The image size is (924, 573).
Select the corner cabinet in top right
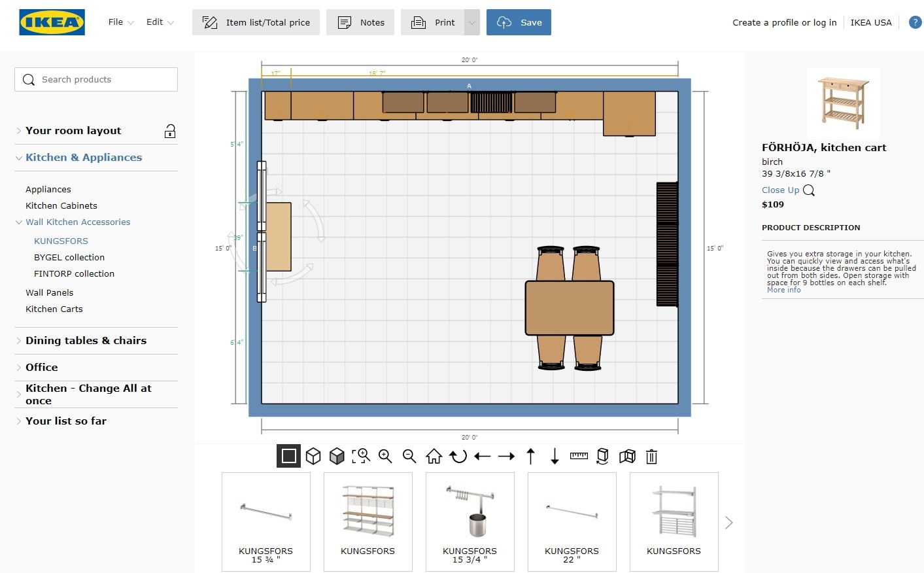click(x=629, y=114)
